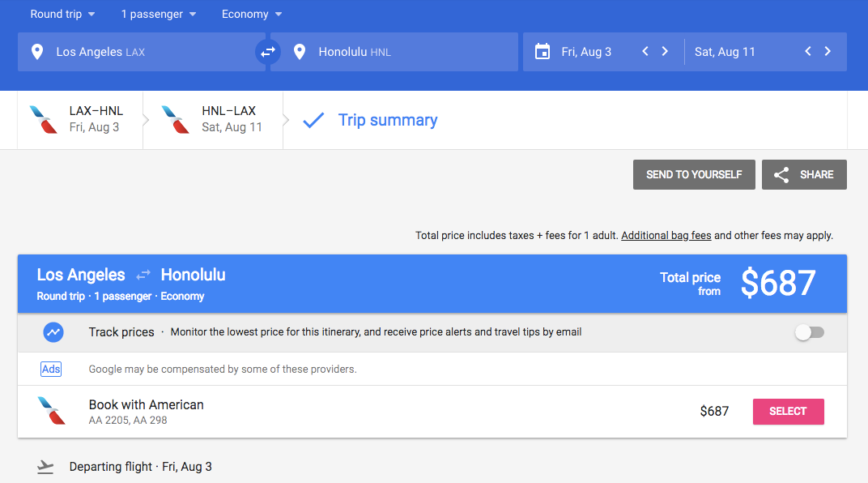868x483 pixels.
Task: Open the Economy class dropdown
Action: (x=252, y=14)
